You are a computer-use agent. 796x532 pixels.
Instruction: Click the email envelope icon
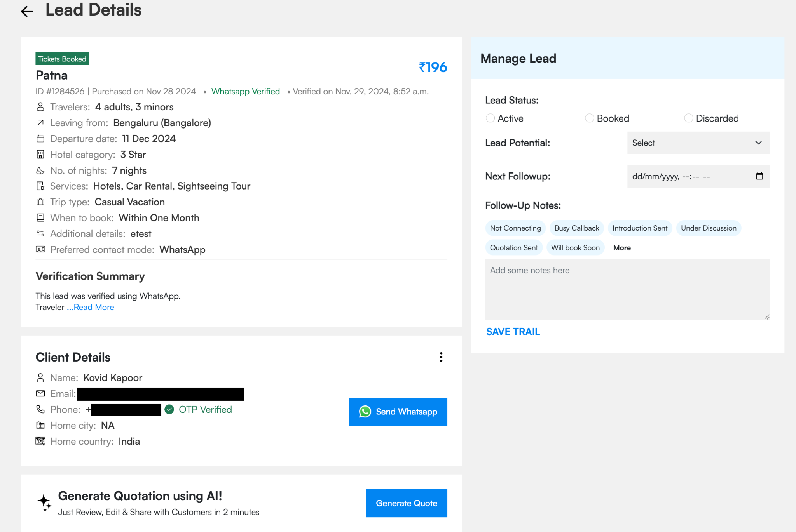pyautogui.click(x=40, y=394)
